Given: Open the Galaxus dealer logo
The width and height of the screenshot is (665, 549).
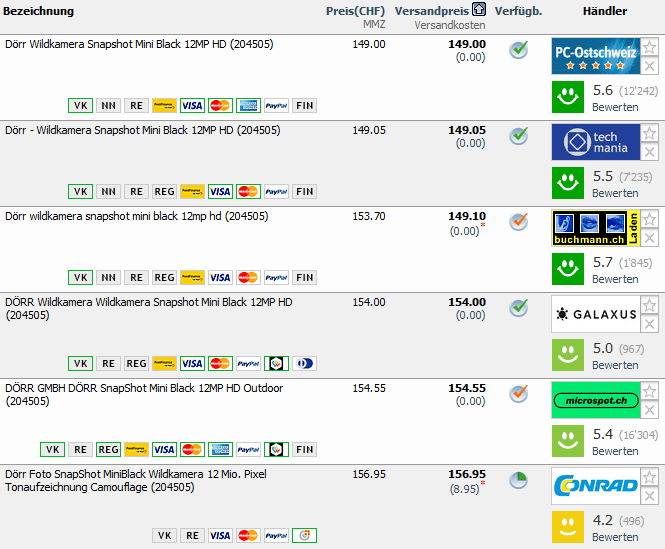Looking at the screenshot, I should (x=595, y=314).
